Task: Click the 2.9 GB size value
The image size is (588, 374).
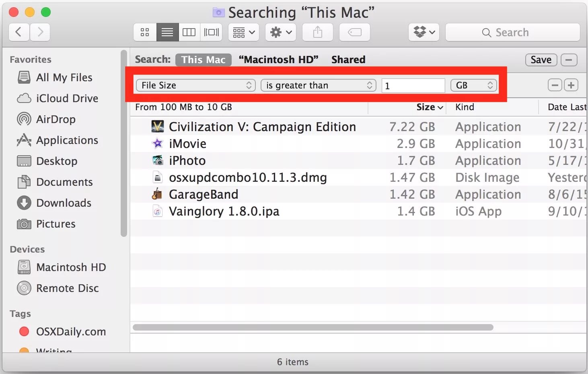Action: (416, 144)
